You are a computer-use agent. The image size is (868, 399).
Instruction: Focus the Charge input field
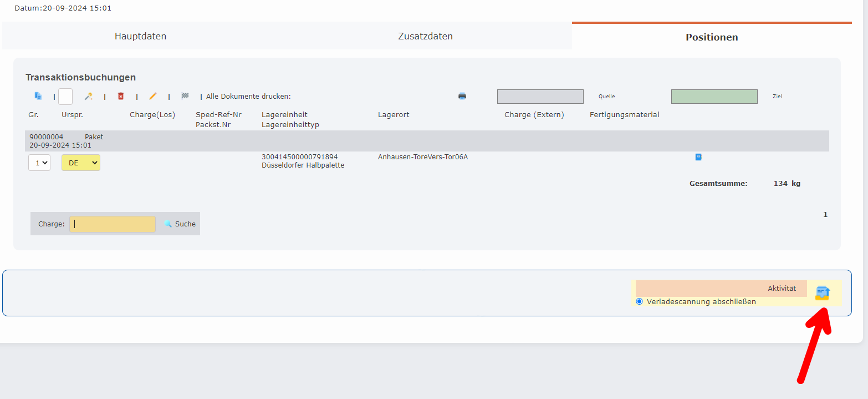pyautogui.click(x=113, y=224)
